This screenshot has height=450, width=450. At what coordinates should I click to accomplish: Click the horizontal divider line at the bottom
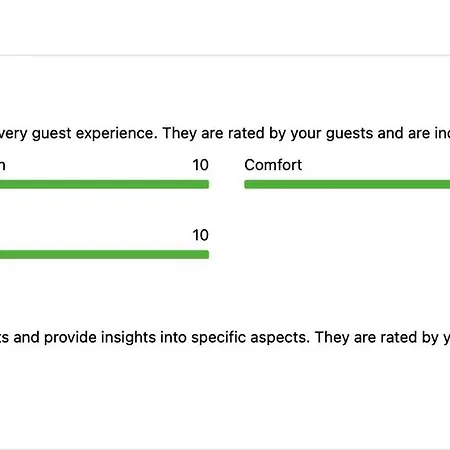(x=225, y=449)
